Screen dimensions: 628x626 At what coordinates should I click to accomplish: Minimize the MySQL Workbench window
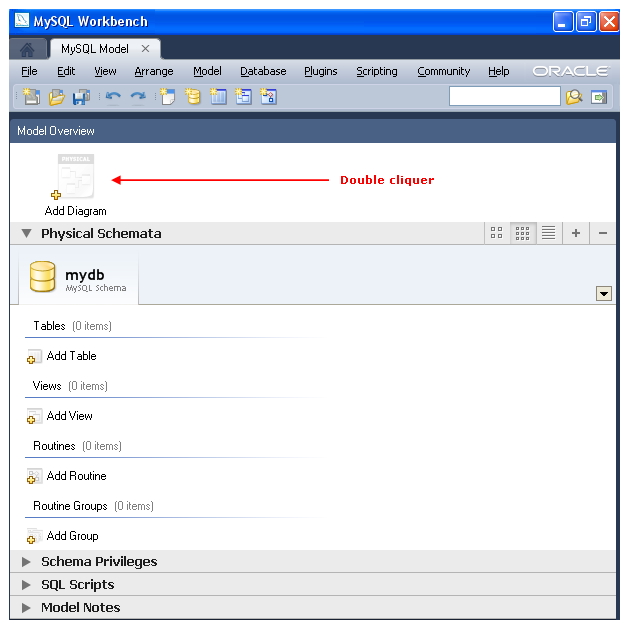(x=563, y=21)
